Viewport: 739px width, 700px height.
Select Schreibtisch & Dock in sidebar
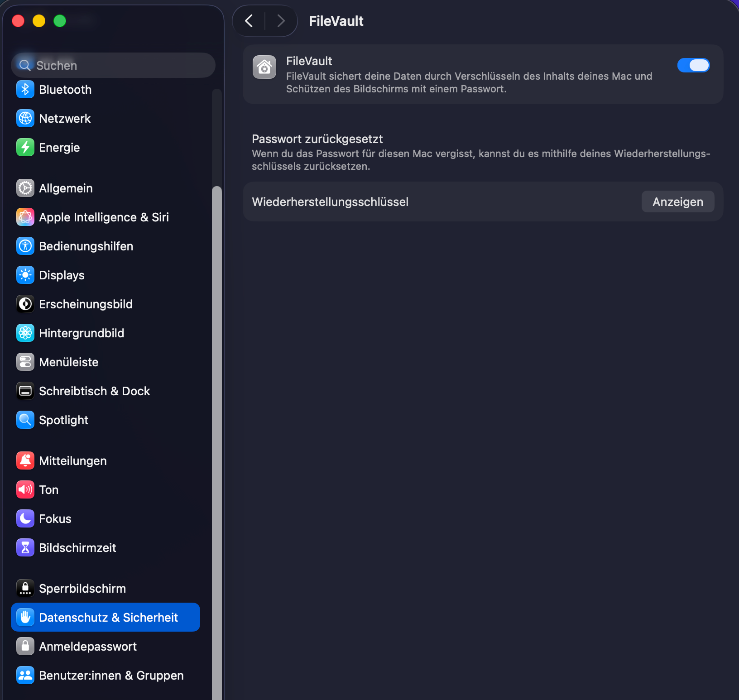click(94, 391)
